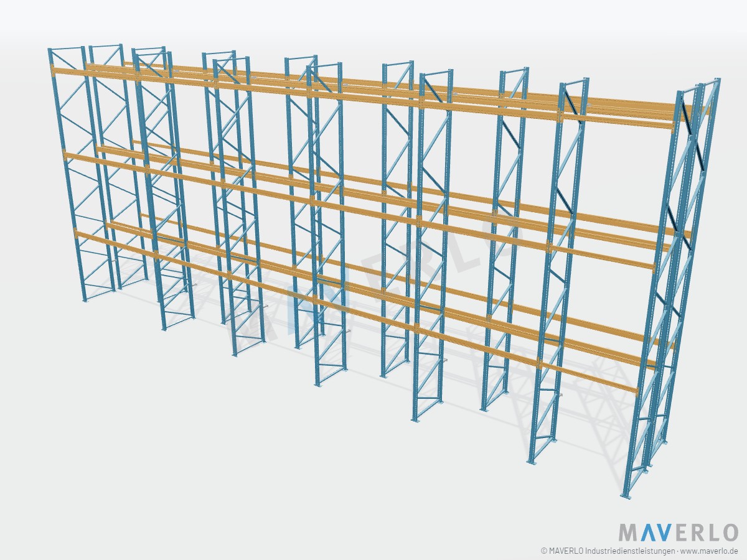
Task: Click base plate of leftmost upright frame
Action: point(86,301)
